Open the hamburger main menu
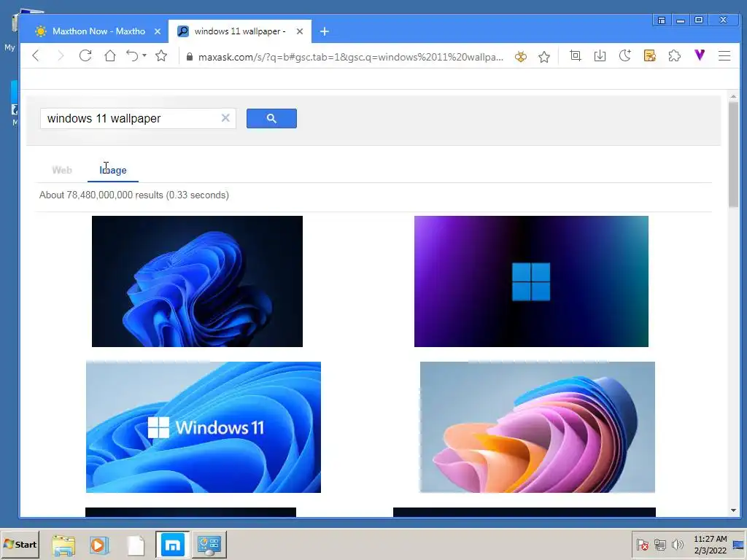This screenshot has width=747, height=560. point(724,55)
